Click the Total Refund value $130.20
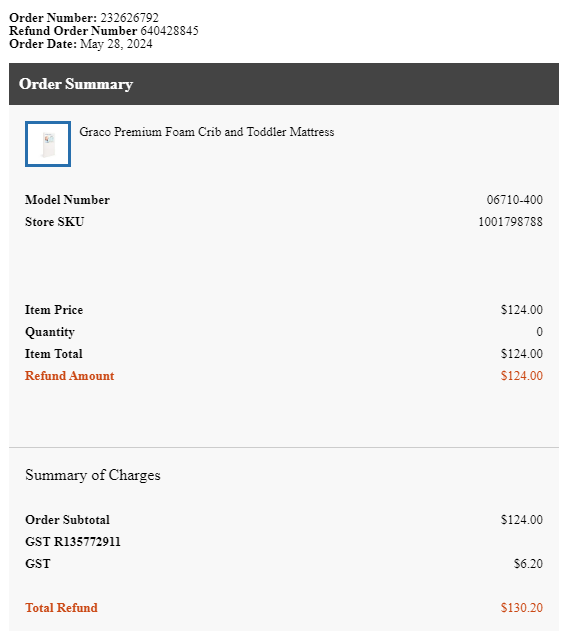Screen dimensions: 561x631 [522, 608]
